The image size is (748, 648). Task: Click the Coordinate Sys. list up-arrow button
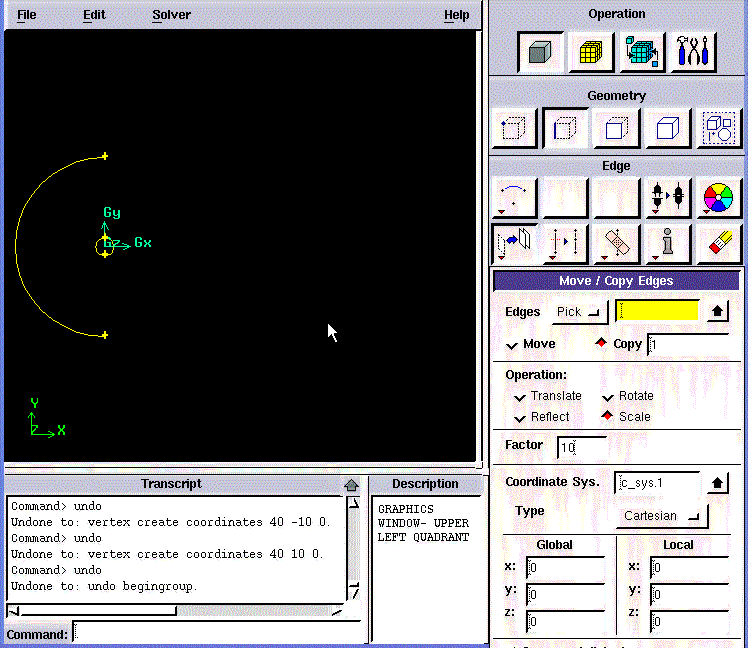(717, 483)
